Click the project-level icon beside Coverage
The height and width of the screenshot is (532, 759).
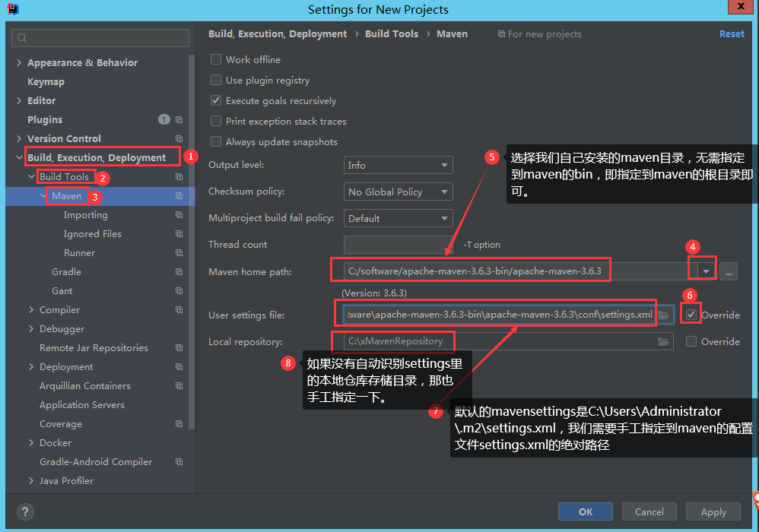(x=179, y=423)
